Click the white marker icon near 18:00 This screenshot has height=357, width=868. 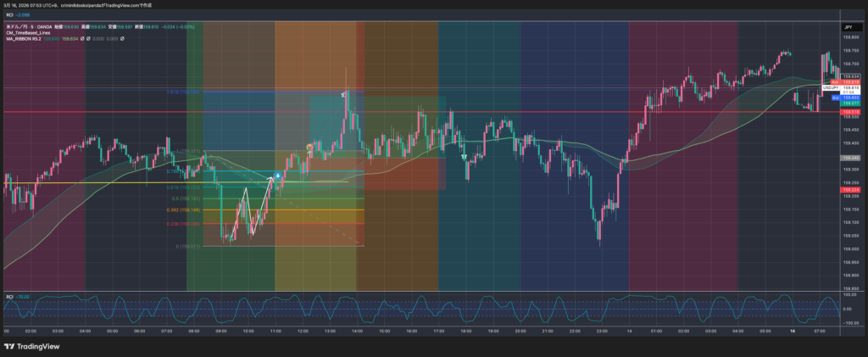(x=464, y=157)
